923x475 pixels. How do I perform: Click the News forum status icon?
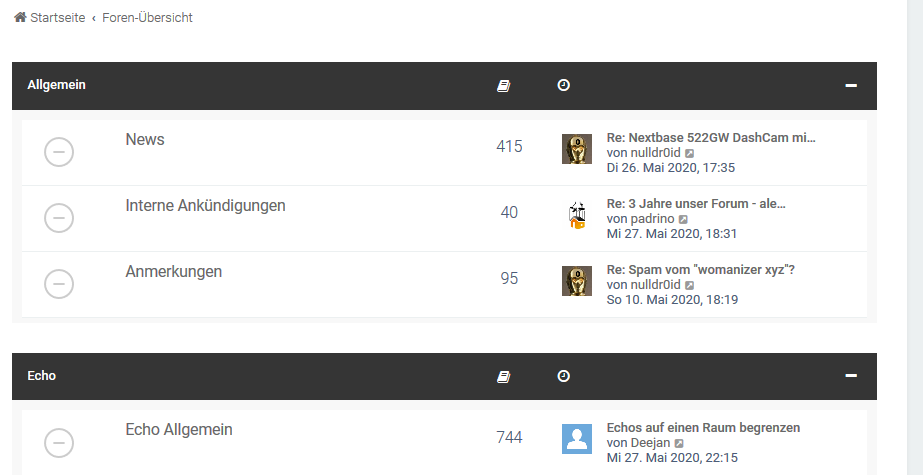click(59, 152)
